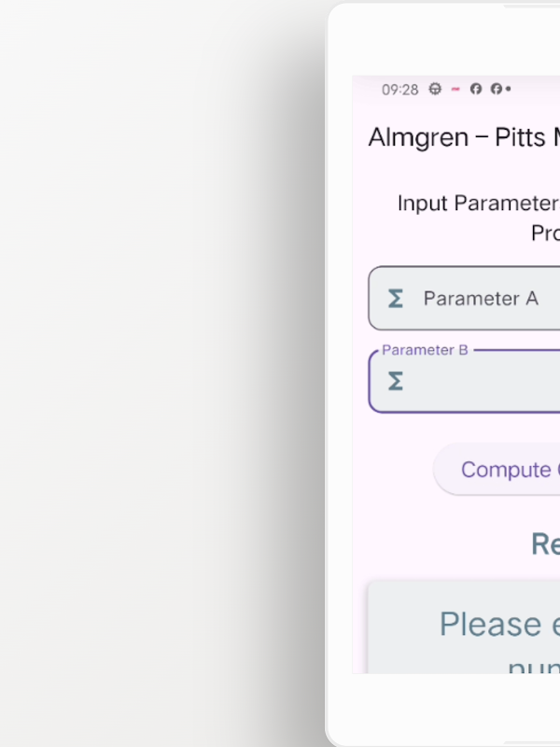The image size is (560, 747).
Task: Tap the 09:28 clock in status bar
Action: coord(399,90)
